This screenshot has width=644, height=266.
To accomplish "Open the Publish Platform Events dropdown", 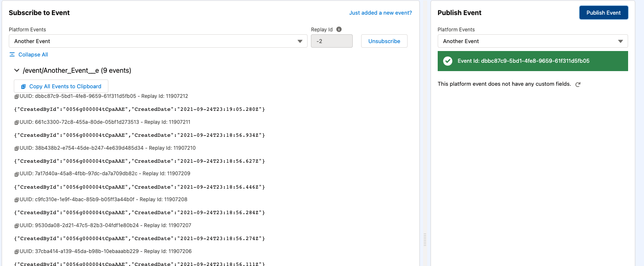I will click(533, 41).
